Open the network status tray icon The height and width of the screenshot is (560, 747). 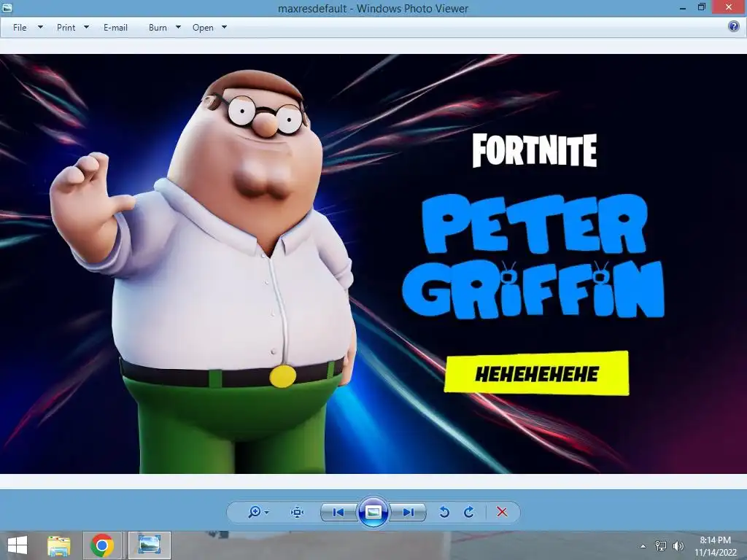click(661, 545)
